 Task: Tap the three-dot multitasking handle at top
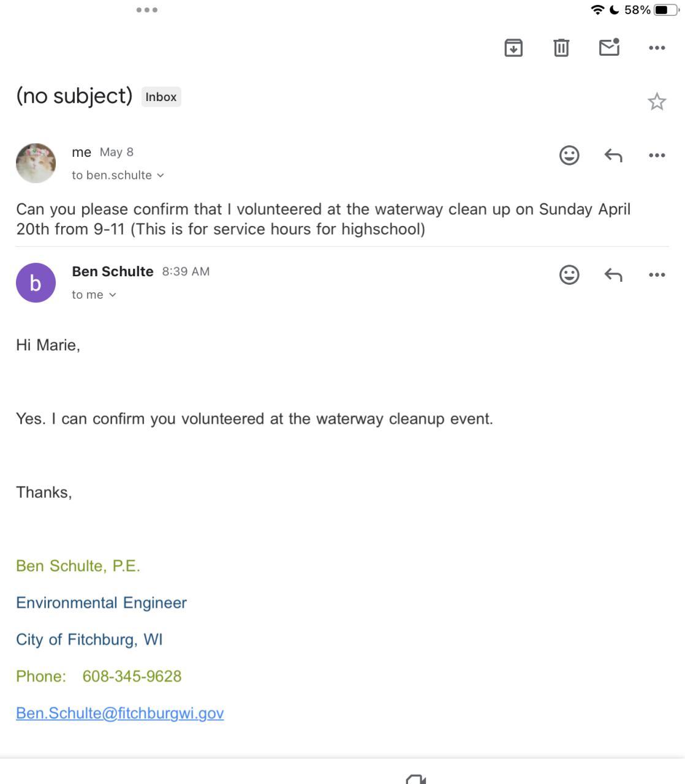tap(147, 10)
